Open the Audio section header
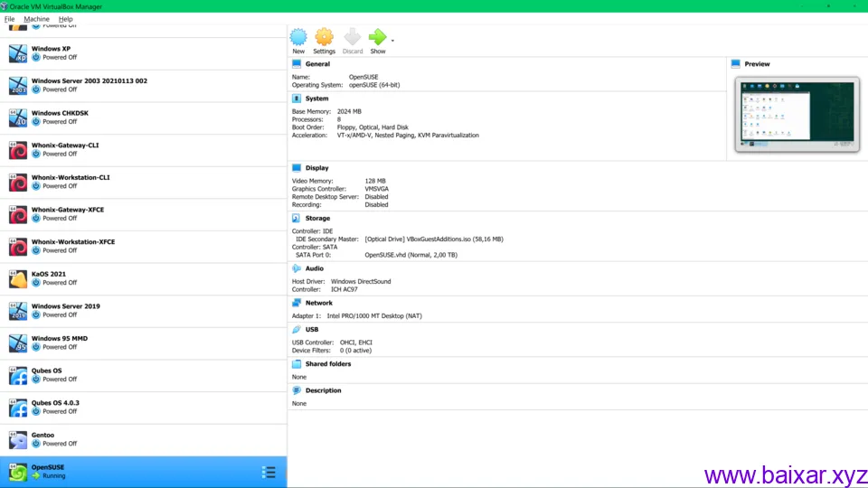The width and height of the screenshot is (868, 488). tap(315, 268)
